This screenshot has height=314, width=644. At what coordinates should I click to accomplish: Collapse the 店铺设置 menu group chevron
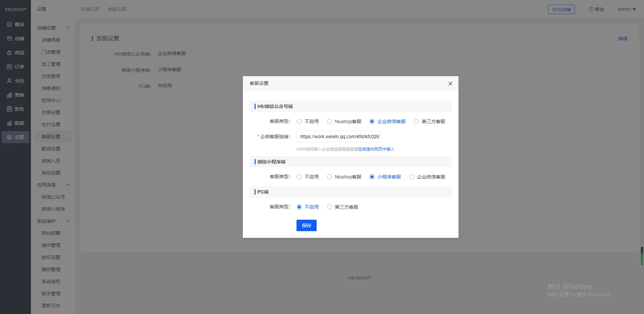pyautogui.click(x=68, y=28)
